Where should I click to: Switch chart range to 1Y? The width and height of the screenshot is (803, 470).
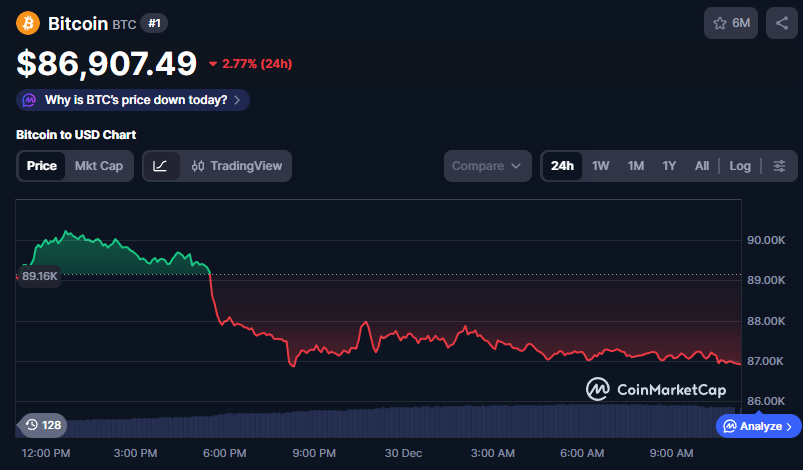[669, 166]
